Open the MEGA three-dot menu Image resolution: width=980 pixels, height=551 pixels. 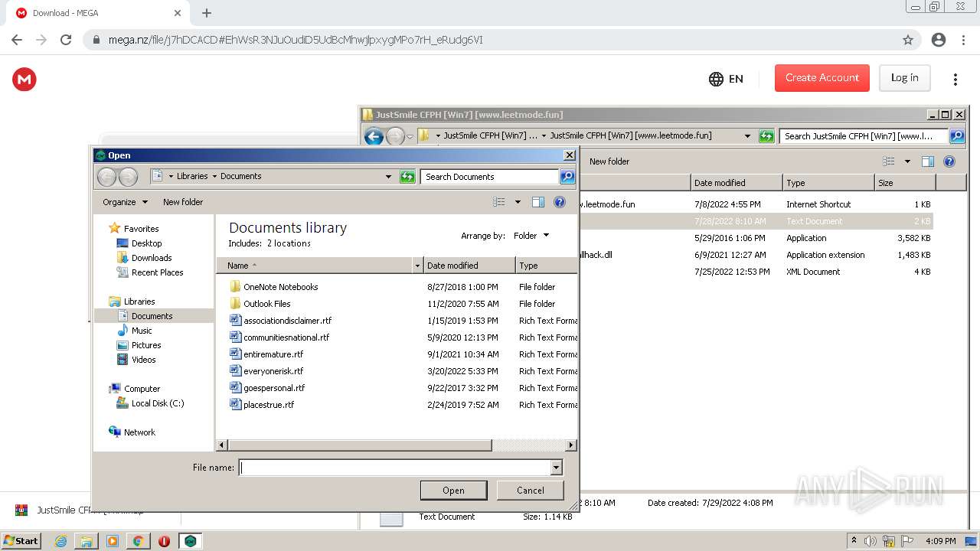(x=955, y=79)
